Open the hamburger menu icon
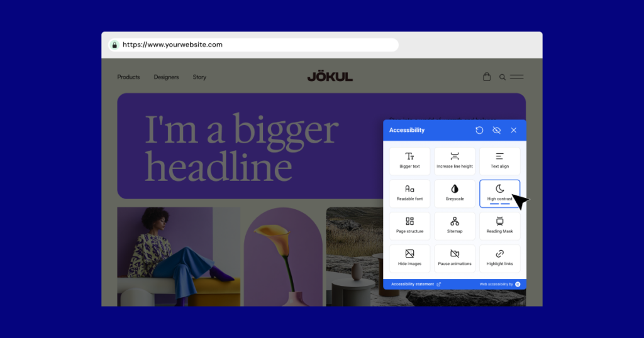The height and width of the screenshot is (338, 644). (517, 77)
